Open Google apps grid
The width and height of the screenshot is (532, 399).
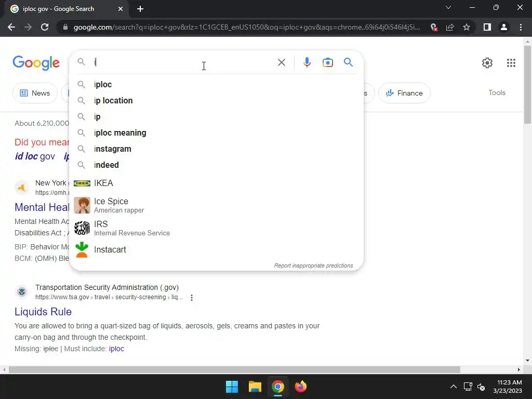pyautogui.click(x=511, y=63)
